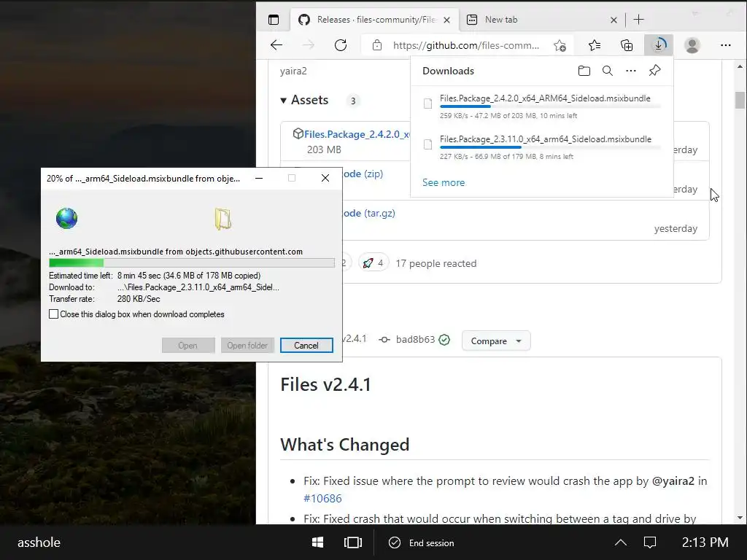Open the notification center icon

(x=650, y=542)
